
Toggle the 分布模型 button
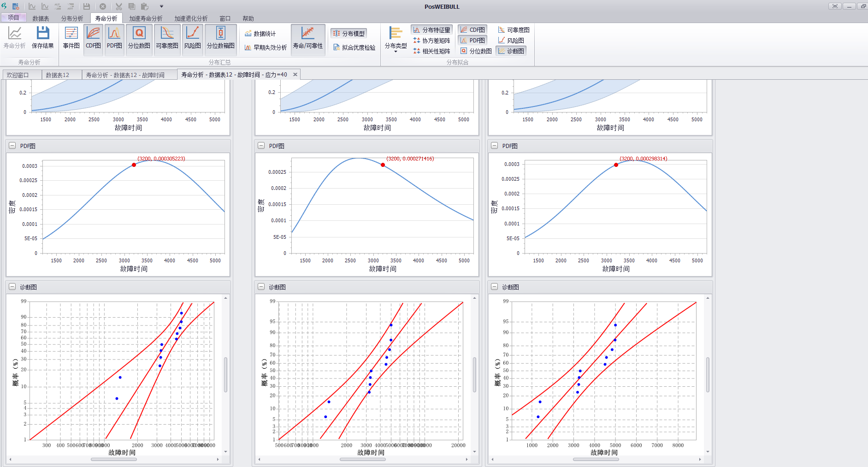349,34
